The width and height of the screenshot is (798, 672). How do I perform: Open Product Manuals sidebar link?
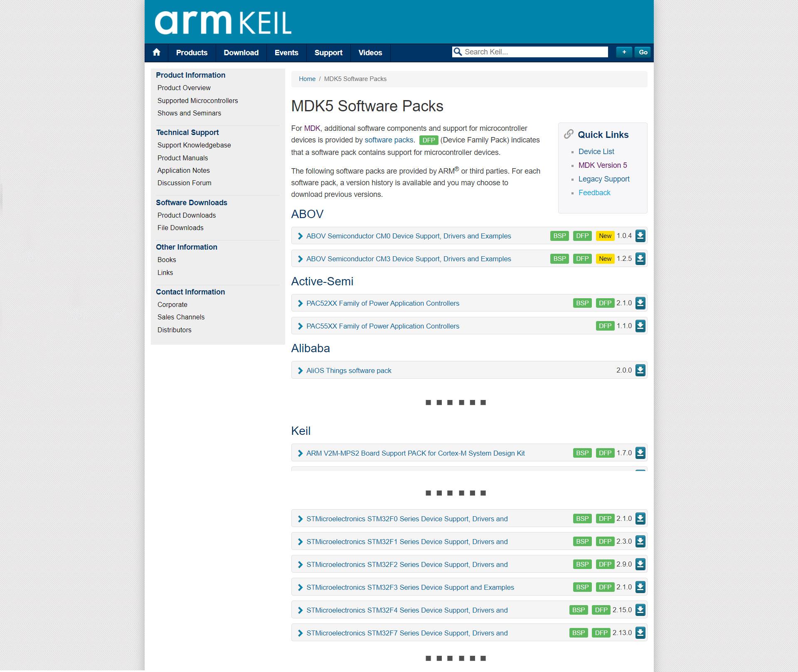(x=182, y=158)
